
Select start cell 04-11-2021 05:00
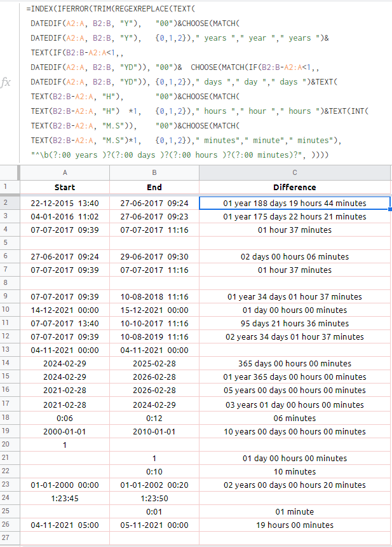65,525
